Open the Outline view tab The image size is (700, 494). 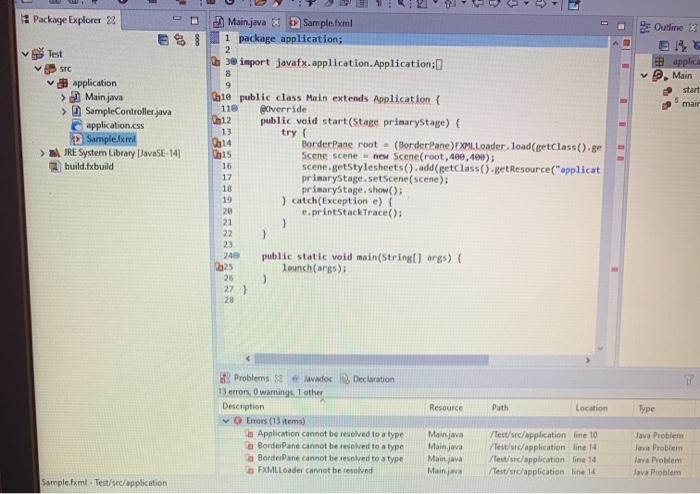pos(668,27)
